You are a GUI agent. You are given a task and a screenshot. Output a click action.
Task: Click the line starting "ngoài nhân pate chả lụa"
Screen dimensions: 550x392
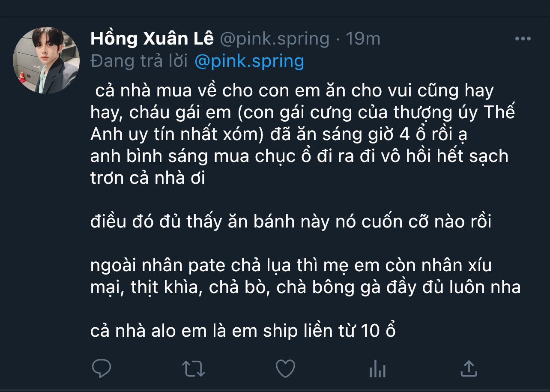click(291, 266)
